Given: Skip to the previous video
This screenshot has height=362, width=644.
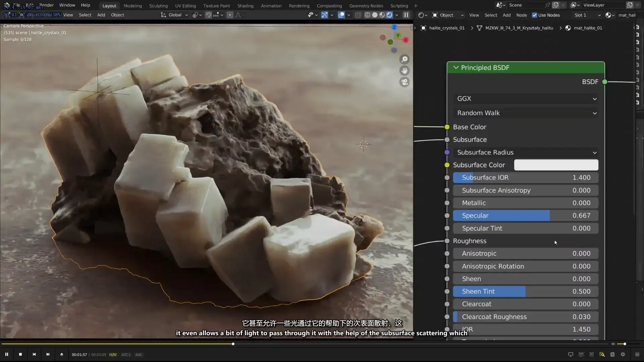Looking at the screenshot, I should tap(34, 354).
